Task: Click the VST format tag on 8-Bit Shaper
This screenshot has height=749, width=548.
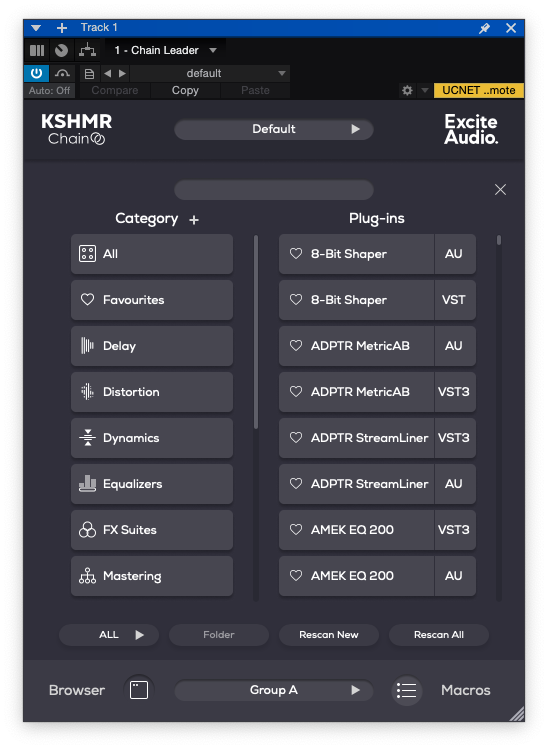Action: click(x=454, y=300)
